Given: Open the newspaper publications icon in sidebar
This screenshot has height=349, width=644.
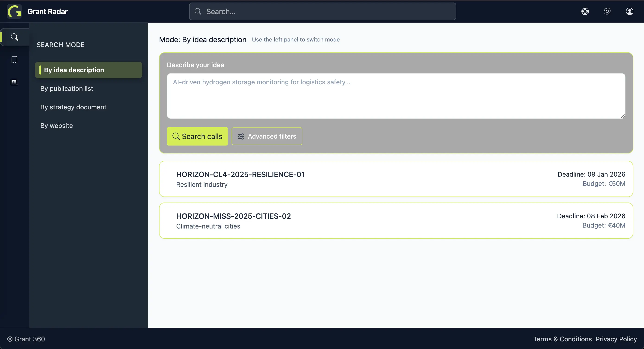Looking at the screenshot, I should [x=14, y=82].
